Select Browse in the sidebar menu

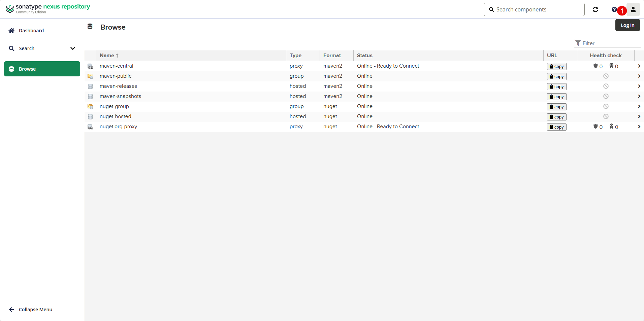click(x=42, y=69)
